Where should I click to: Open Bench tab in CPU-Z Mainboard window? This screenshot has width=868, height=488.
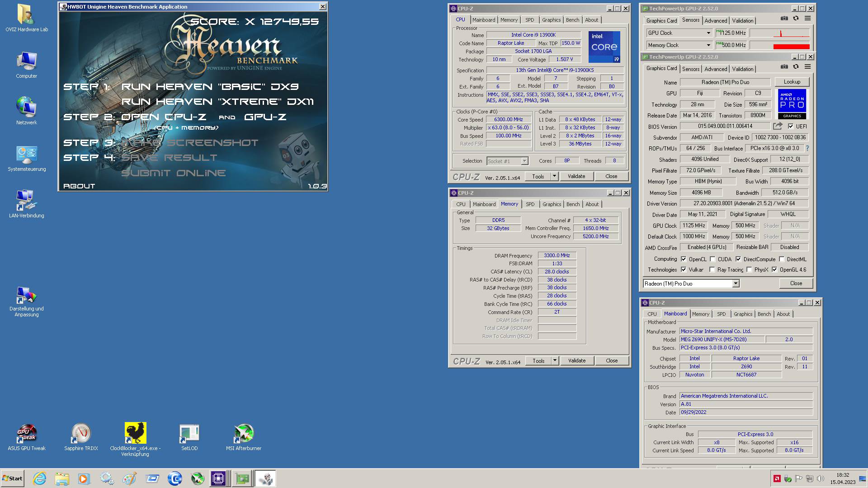click(764, 314)
